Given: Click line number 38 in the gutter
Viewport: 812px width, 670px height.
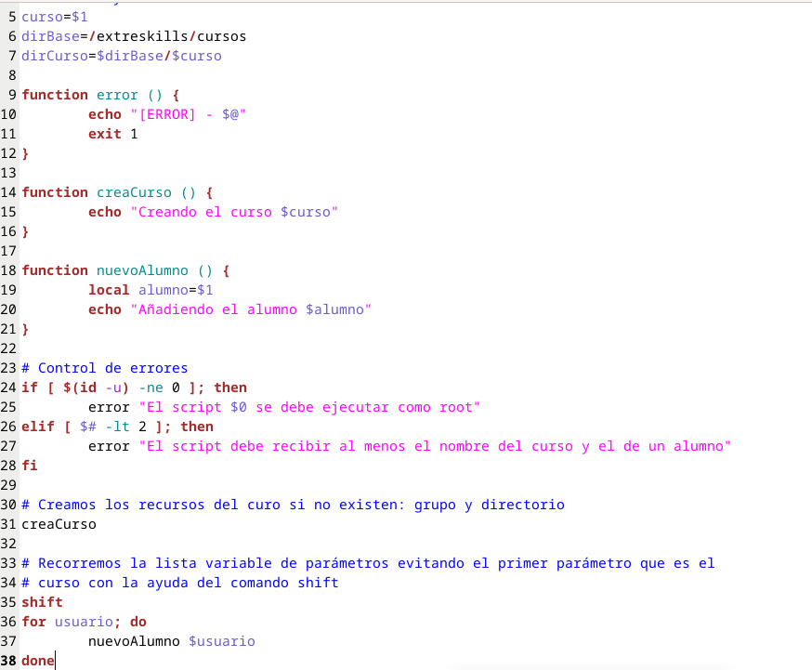Looking at the screenshot, I should click(9, 661).
